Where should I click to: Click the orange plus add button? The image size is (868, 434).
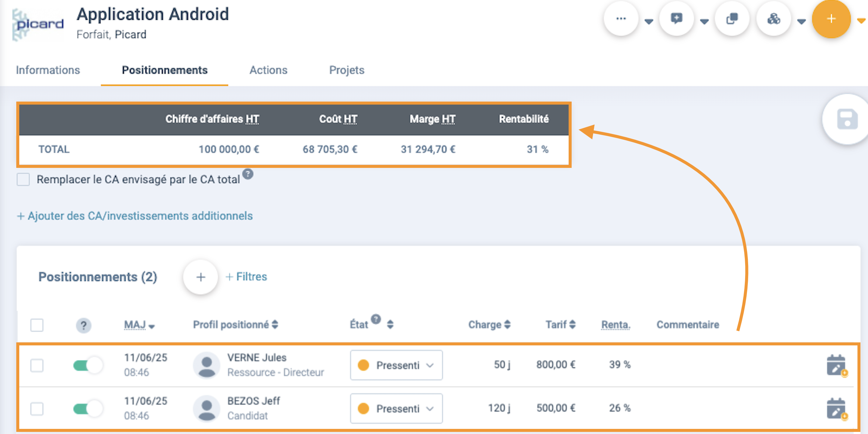(831, 19)
